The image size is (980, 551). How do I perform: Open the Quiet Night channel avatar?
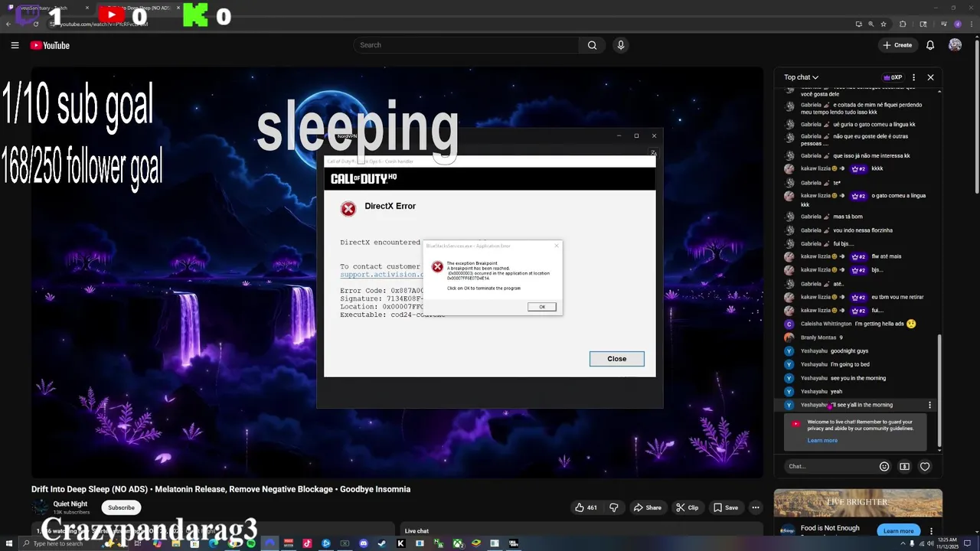tap(40, 507)
